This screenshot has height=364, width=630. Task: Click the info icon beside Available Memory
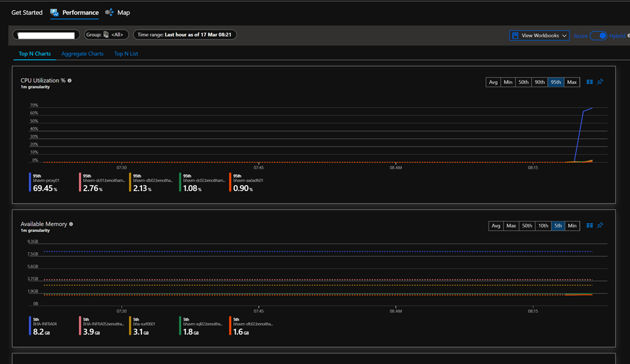(71, 224)
